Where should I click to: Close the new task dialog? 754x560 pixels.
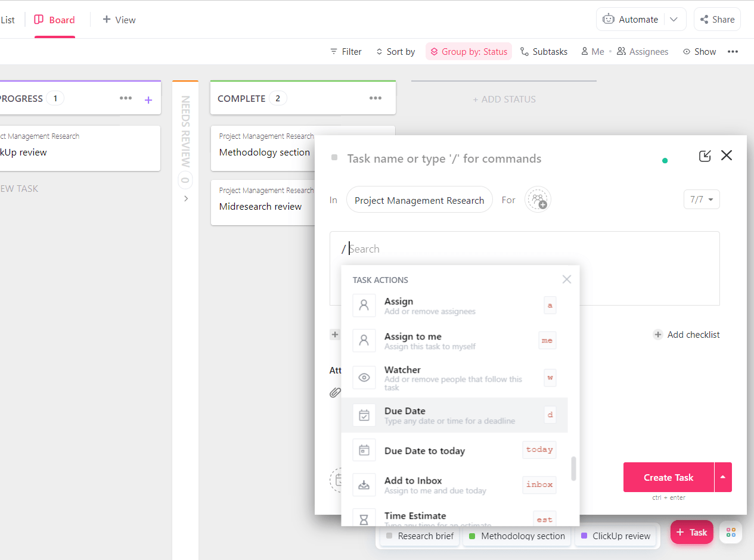[727, 155]
